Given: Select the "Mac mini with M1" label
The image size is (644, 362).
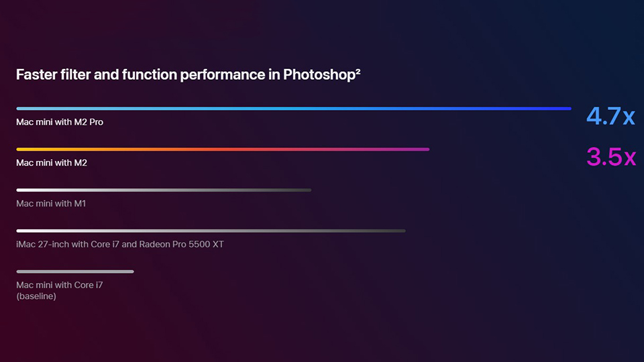Looking at the screenshot, I should pyautogui.click(x=51, y=203).
